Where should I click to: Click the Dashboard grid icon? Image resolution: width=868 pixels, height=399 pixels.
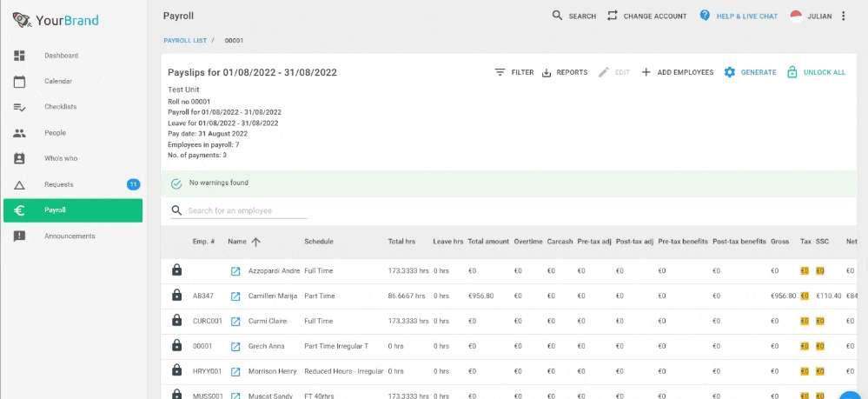point(19,56)
